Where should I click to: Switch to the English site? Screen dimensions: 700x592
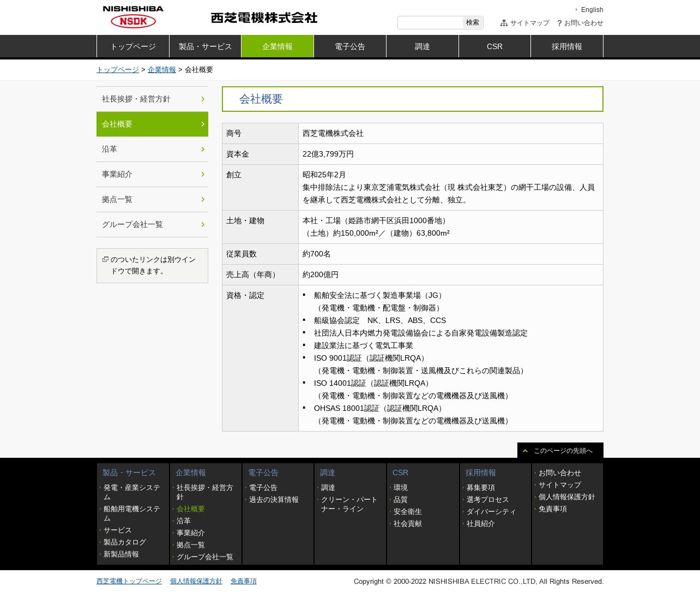click(592, 10)
